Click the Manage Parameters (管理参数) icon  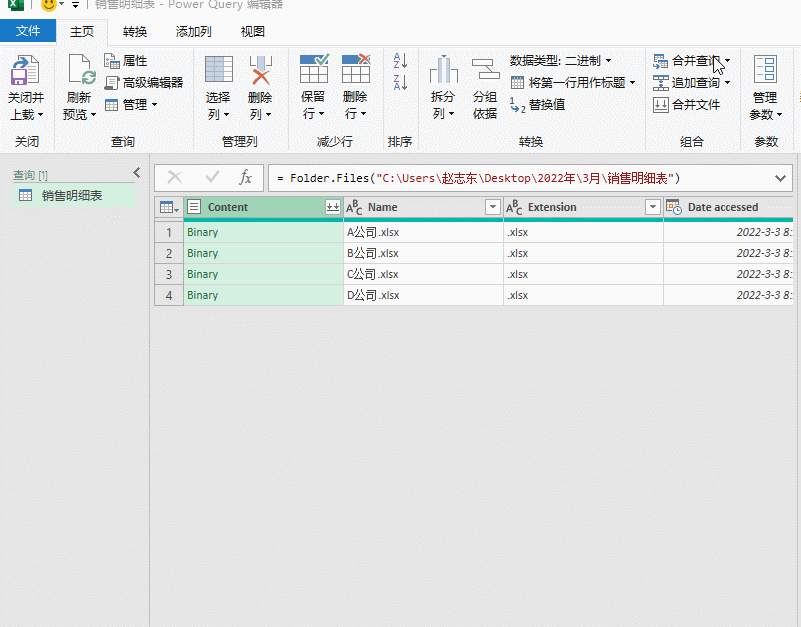point(765,69)
